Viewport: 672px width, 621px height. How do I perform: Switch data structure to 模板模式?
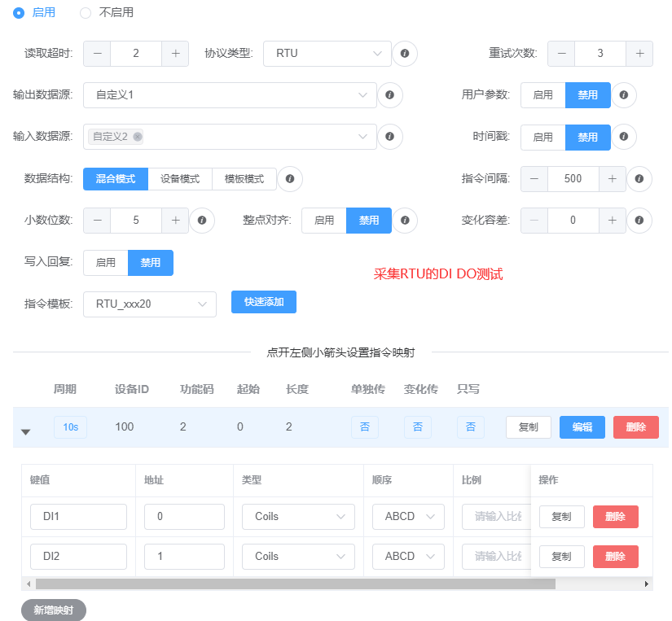click(x=244, y=178)
